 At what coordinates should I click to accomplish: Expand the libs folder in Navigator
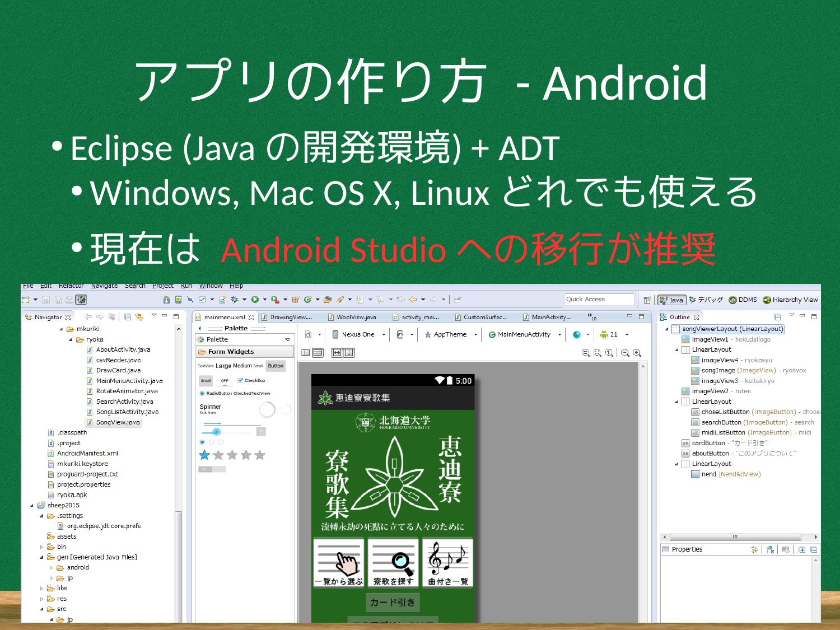pos(41,589)
